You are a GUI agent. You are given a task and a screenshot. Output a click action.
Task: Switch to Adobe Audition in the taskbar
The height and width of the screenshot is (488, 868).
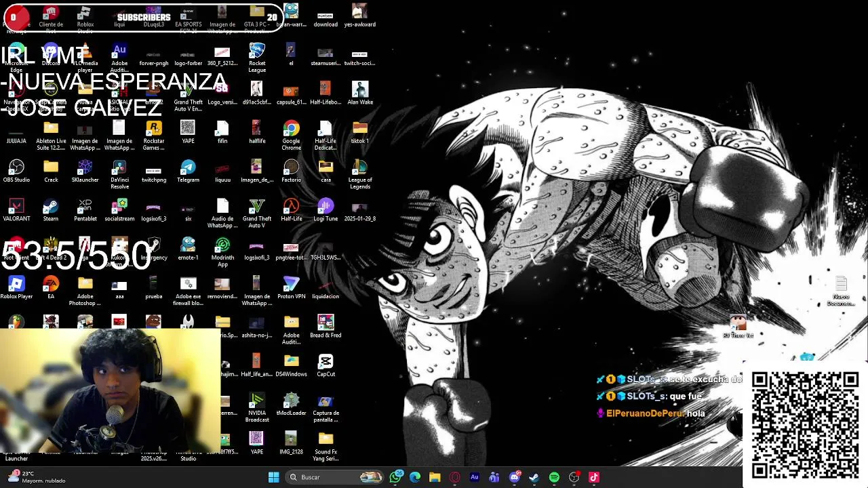click(x=475, y=477)
